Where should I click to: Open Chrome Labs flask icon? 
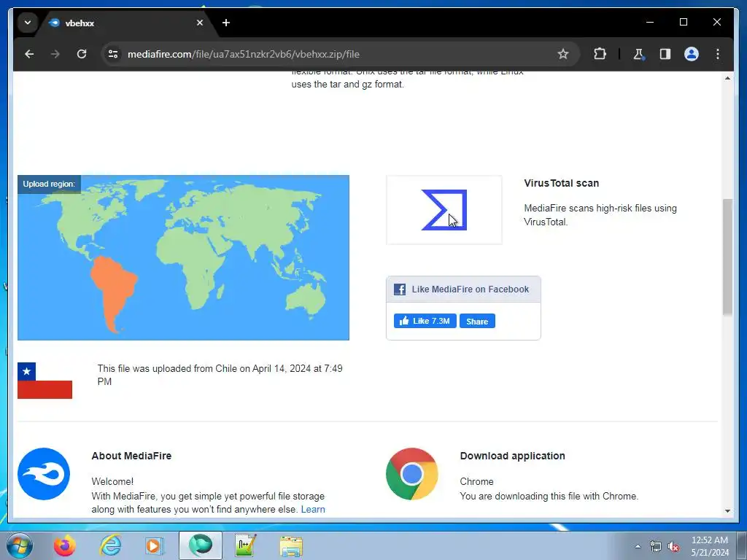638,54
